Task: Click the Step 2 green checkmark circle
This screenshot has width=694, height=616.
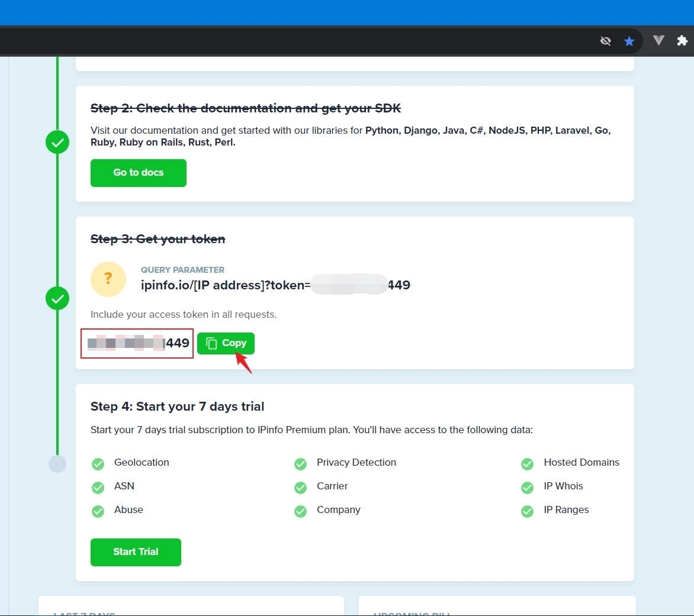Action: tap(57, 143)
